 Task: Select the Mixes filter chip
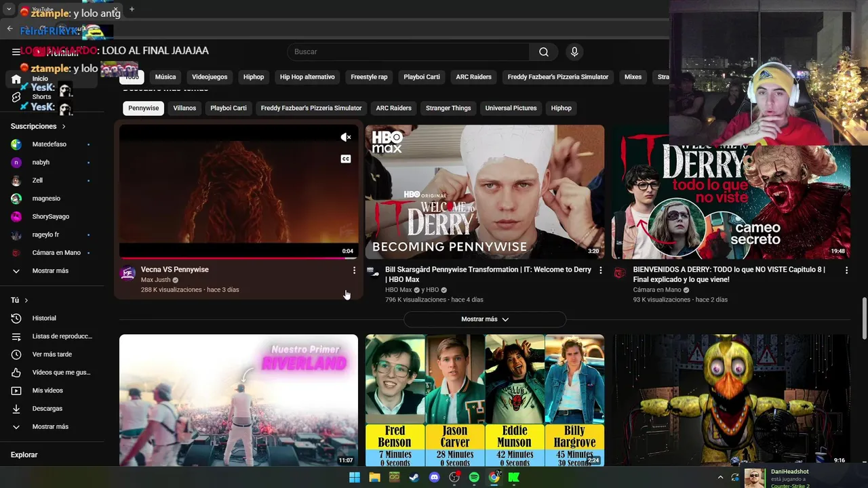coord(633,77)
